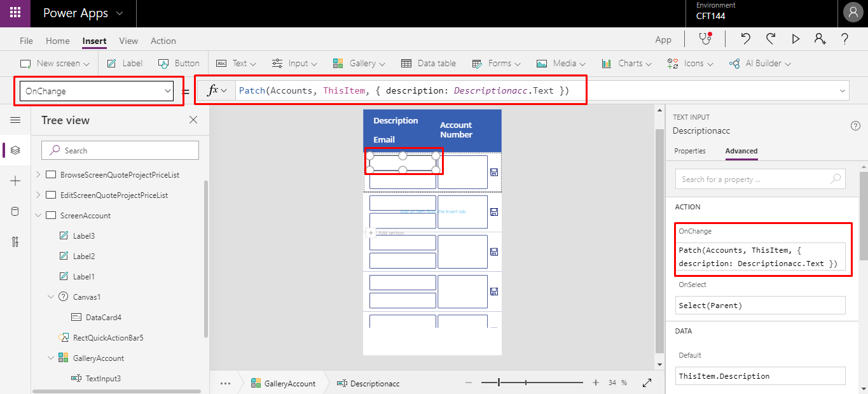868x394 pixels.
Task: Click the Tree view search box
Action: click(120, 150)
